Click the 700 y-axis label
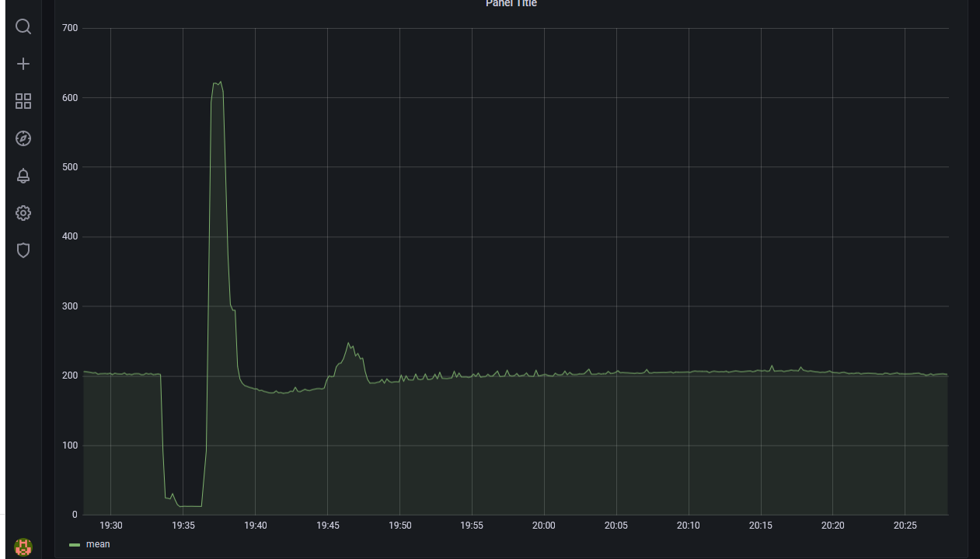 70,28
